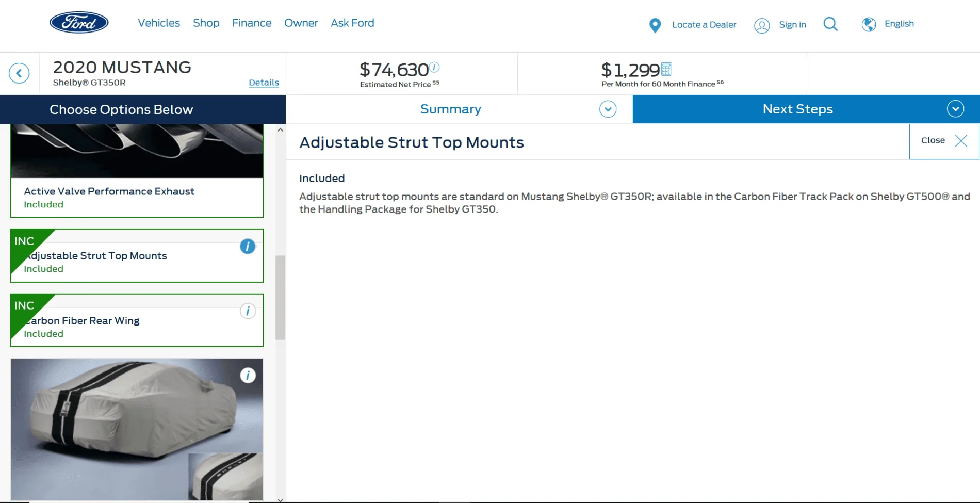The width and height of the screenshot is (980, 503).
Task: Show info for the car cover option
Action: point(248,376)
